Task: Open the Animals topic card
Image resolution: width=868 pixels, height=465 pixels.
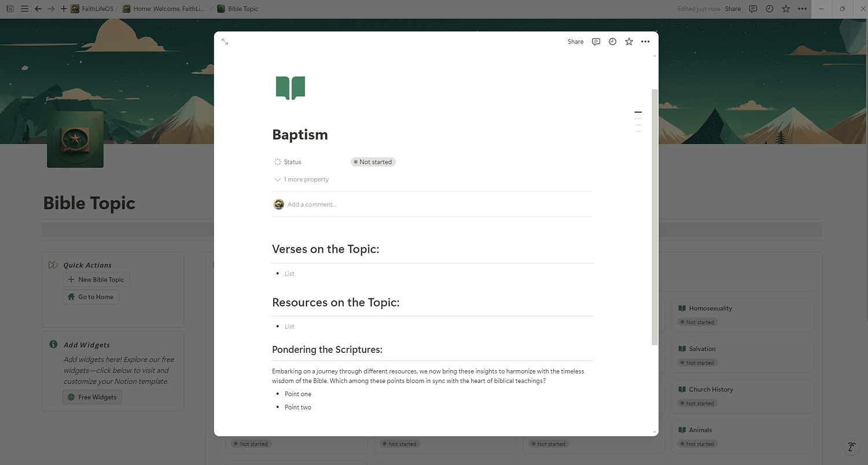Action: click(743, 437)
